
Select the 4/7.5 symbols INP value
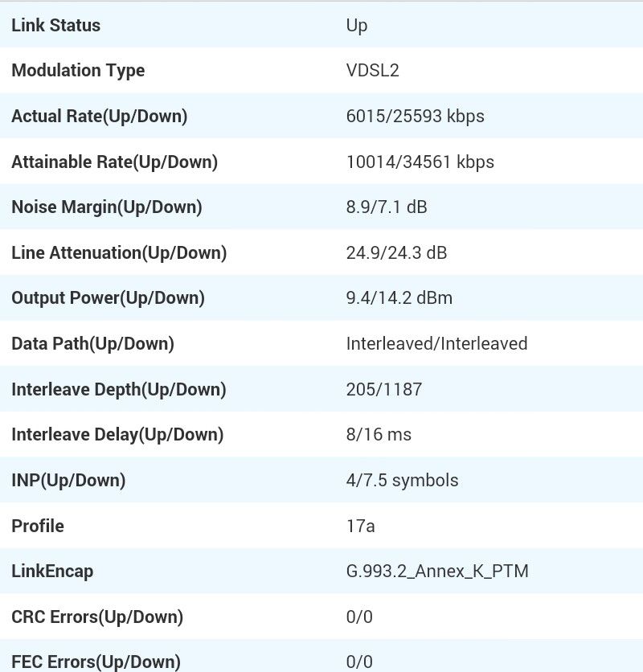pyautogui.click(x=402, y=480)
